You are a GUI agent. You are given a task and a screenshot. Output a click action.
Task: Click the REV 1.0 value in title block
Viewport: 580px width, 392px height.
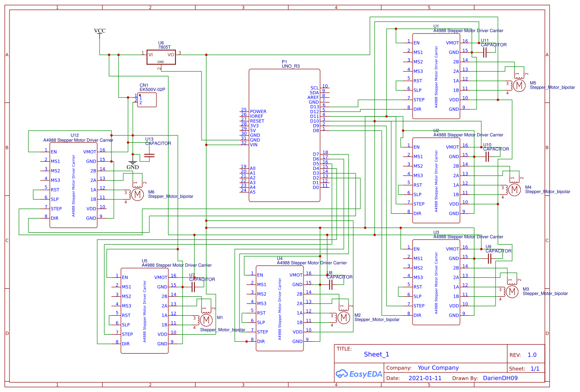[532, 354]
